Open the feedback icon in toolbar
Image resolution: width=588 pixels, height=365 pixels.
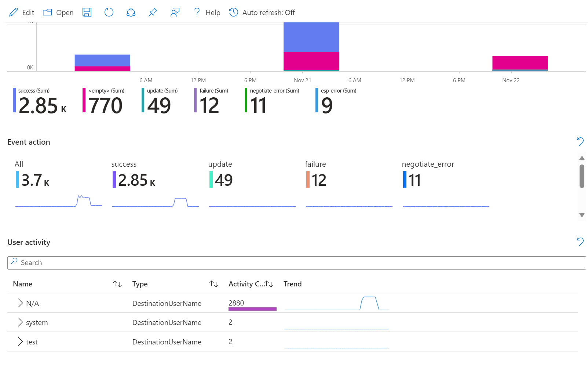pos(175,12)
